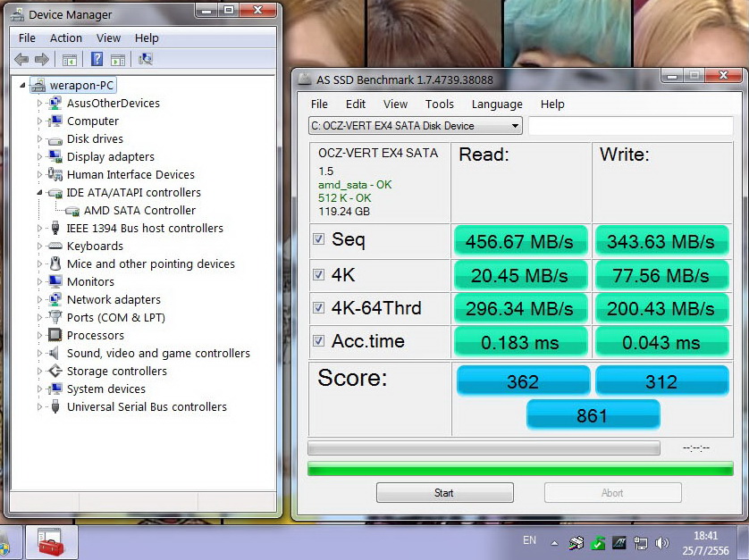This screenshot has height=560, width=749.
Task: Open the Language menu in AS SSD Benchmark
Action: pyautogui.click(x=497, y=104)
